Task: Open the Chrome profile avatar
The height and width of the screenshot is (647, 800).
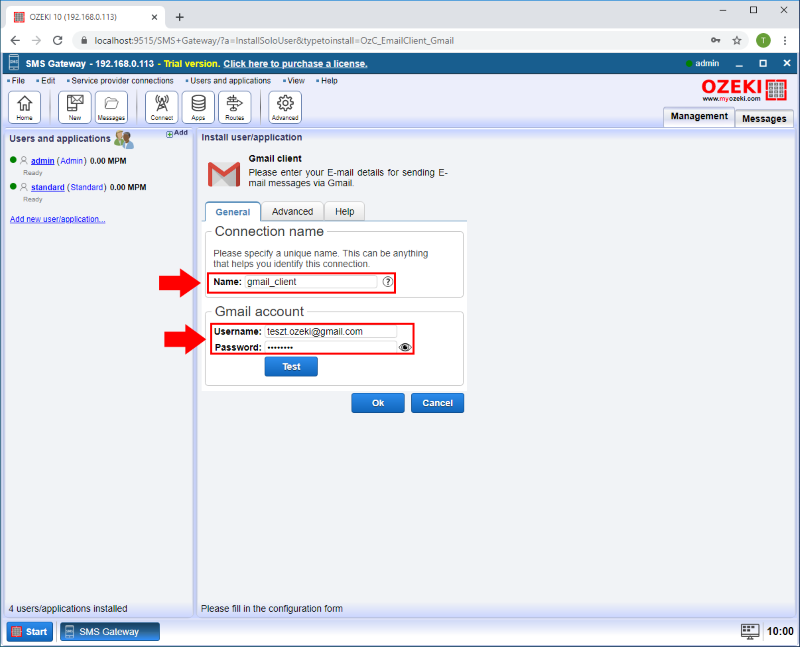Action: 763,40
